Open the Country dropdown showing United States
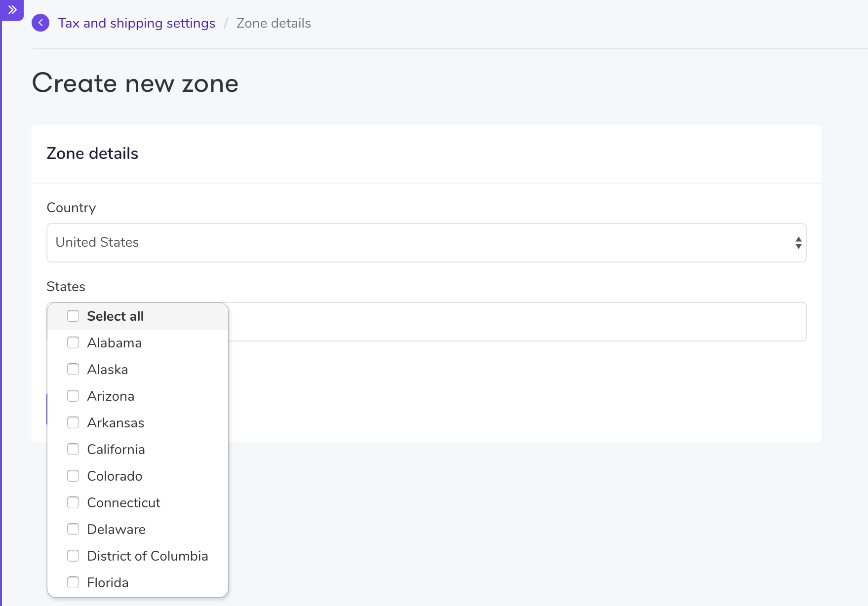This screenshot has height=606, width=868. [x=427, y=243]
